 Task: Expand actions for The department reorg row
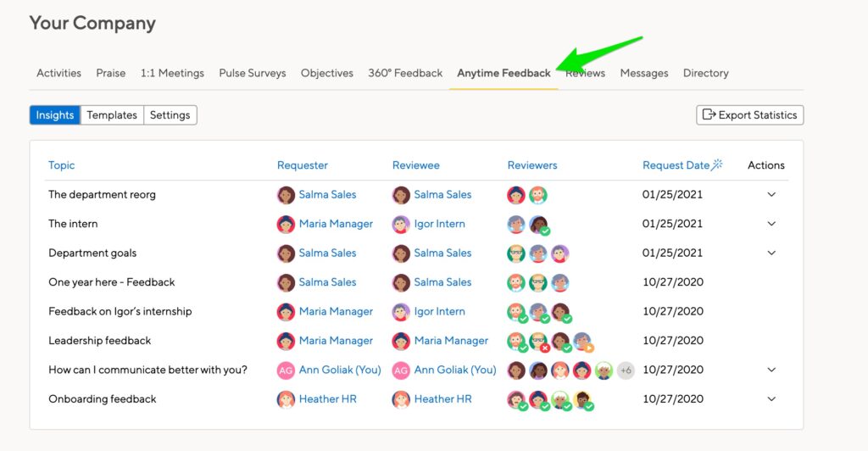click(x=771, y=195)
